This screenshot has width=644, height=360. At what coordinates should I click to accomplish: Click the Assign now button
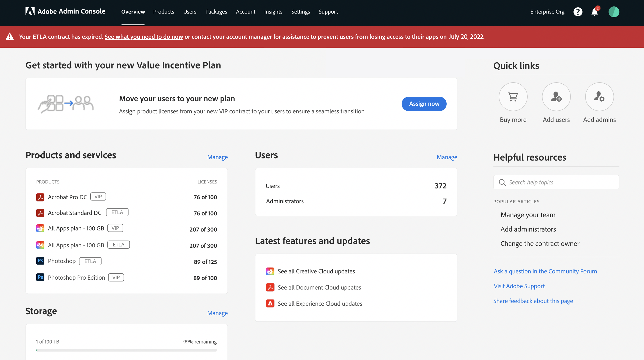424,104
